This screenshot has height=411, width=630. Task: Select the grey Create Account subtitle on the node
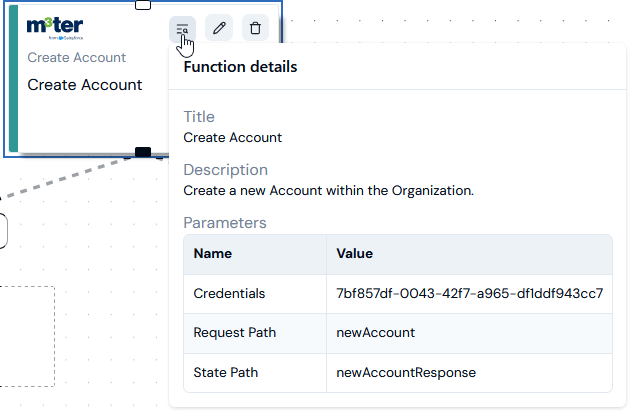77,57
